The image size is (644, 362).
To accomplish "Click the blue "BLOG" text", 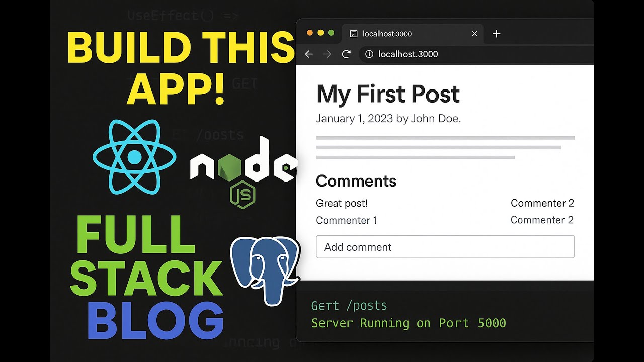I will [155, 322].
